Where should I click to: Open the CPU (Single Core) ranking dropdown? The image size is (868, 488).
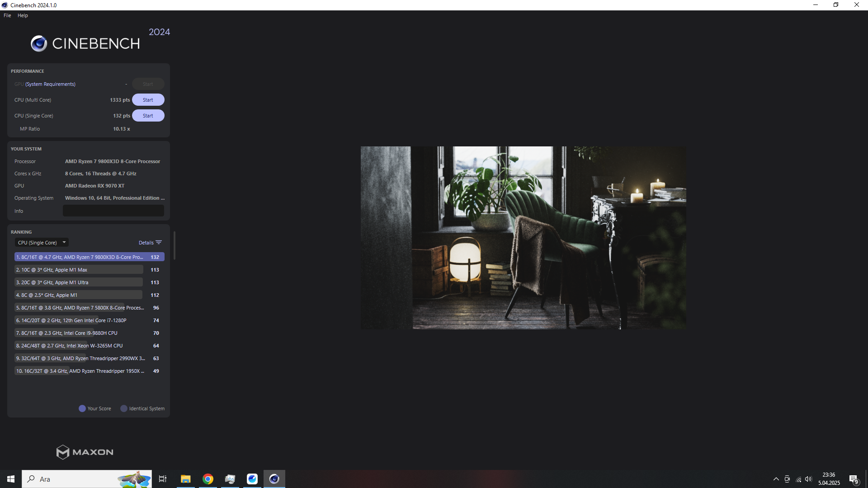(x=42, y=243)
